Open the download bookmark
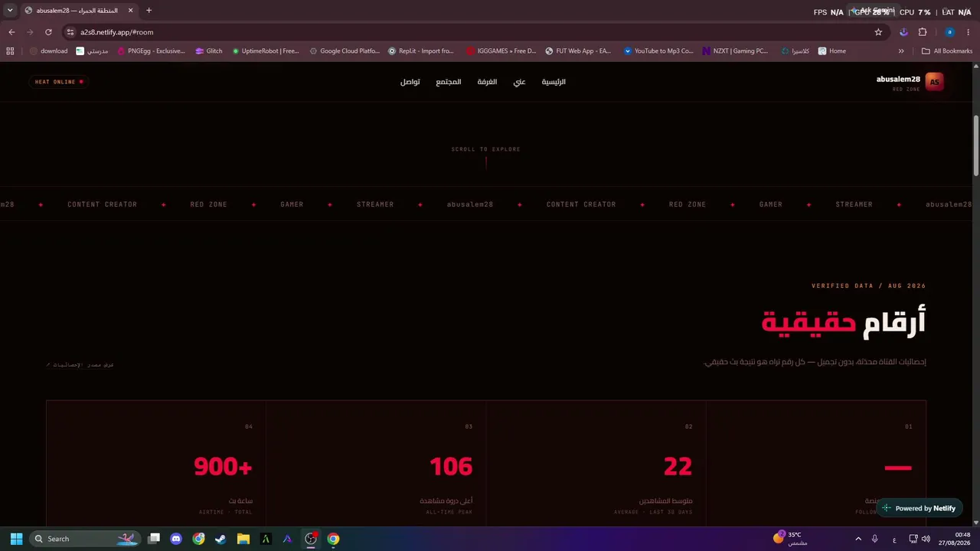Image resolution: width=980 pixels, height=551 pixels. (48, 51)
